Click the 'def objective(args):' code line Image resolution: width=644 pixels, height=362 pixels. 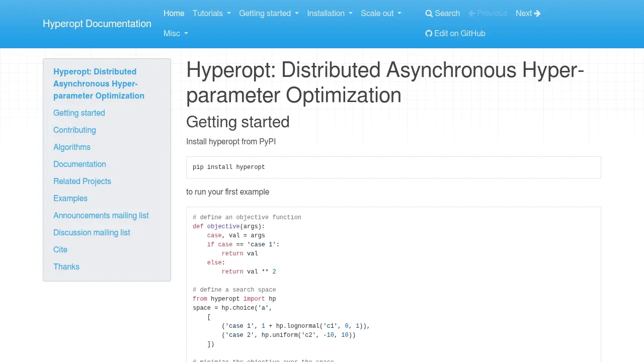[x=229, y=227]
